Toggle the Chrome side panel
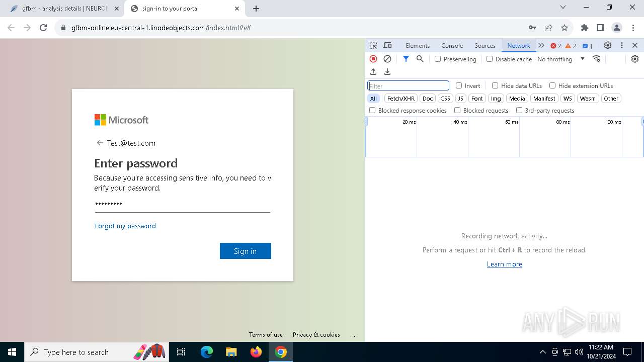The width and height of the screenshot is (644, 362). point(601,28)
